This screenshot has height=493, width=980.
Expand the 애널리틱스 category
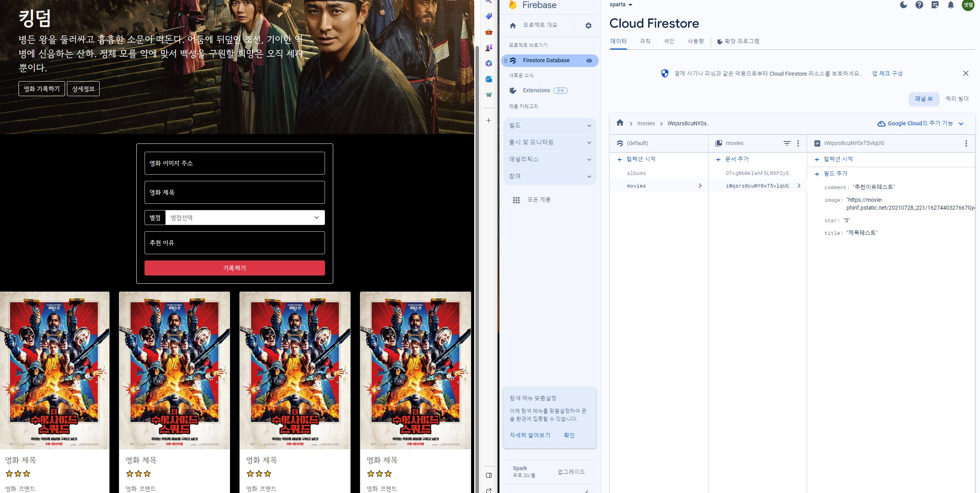tap(550, 160)
